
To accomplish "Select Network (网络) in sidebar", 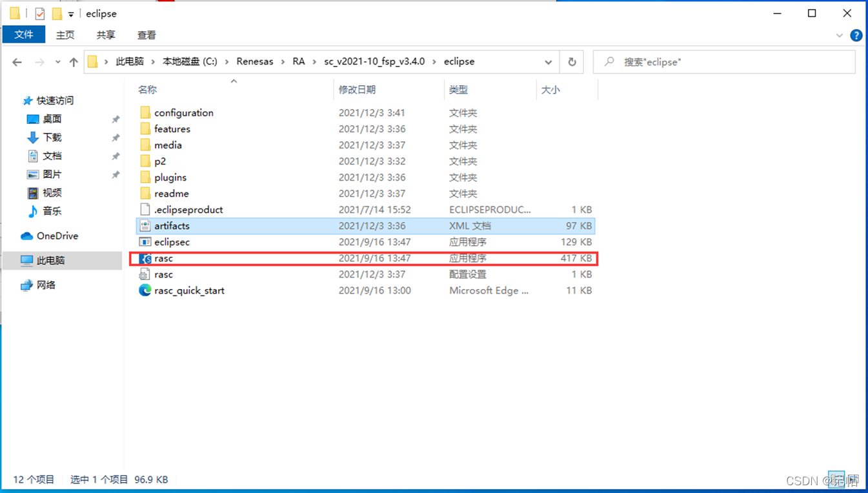I will coord(38,285).
